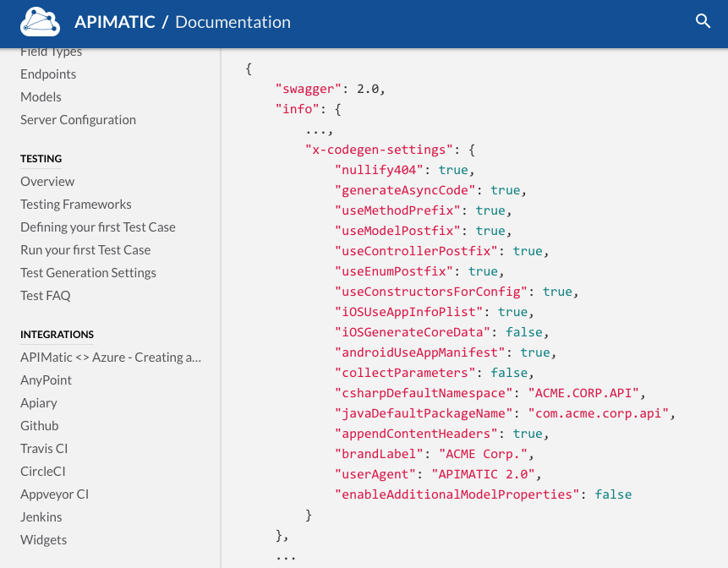Screen dimensions: 728x568
Task: View the Github integration docs
Action: pyautogui.click(x=39, y=425)
